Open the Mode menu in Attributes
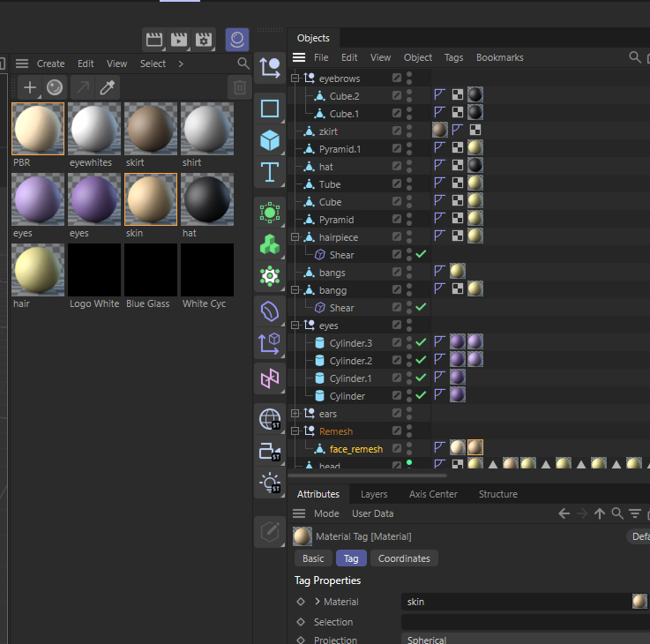Image resolution: width=650 pixels, height=644 pixels. 326,513
